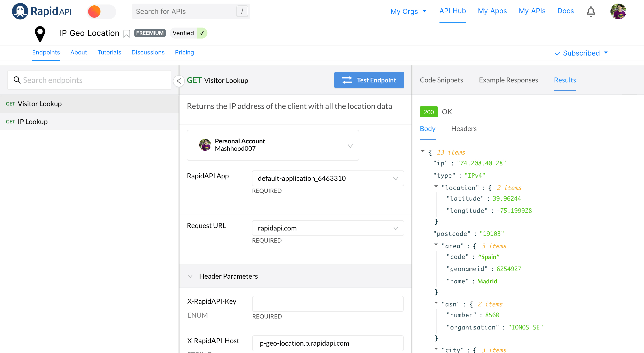Click the ip value "74.208.40.28"
644x353 pixels.
(x=482, y=163)
